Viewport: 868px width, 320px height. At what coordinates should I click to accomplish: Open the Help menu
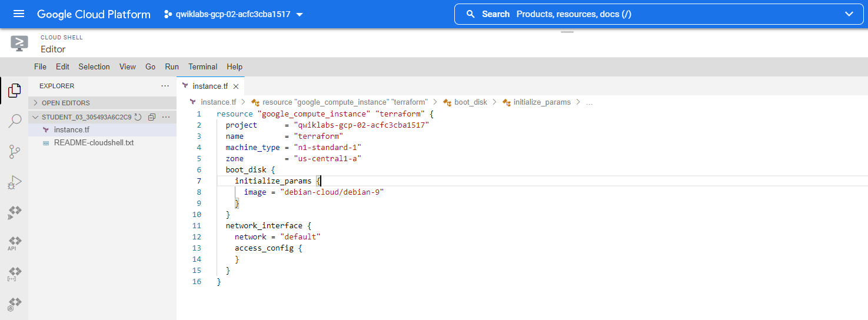[235, 66]
